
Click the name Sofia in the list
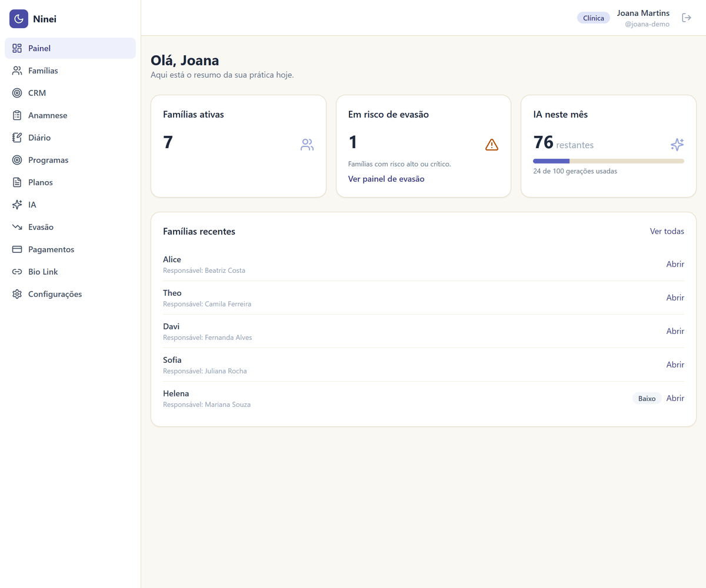[172, 360]
